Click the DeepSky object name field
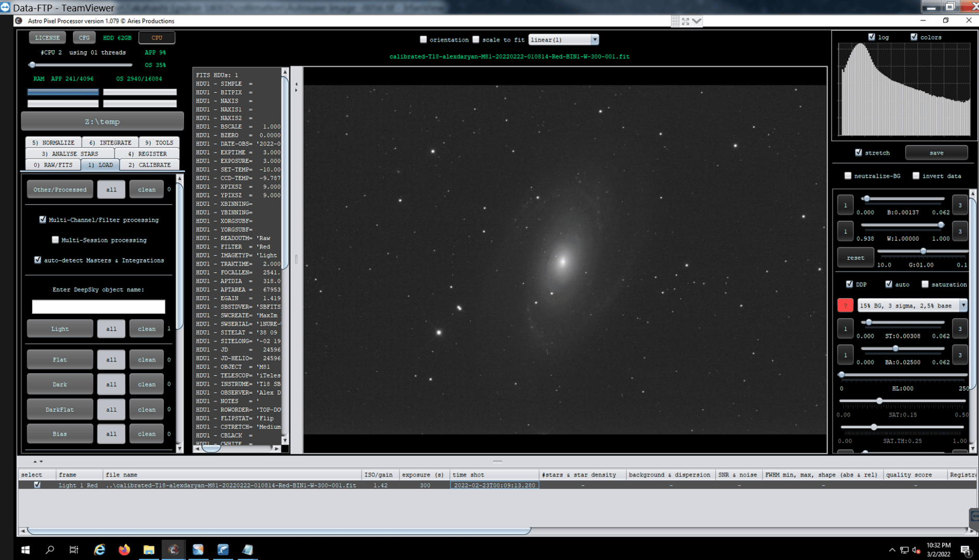Screen dimensions: 979x560 coord(99,306)
